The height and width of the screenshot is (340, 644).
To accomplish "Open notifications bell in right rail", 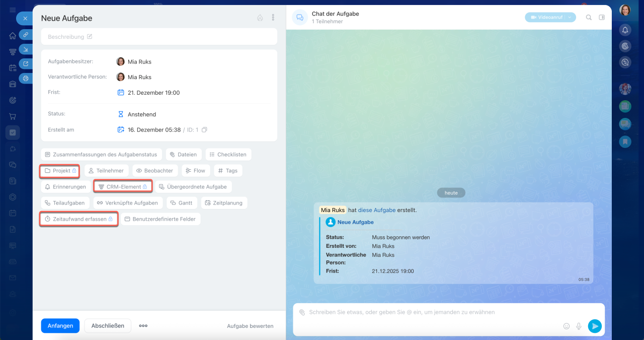I will [x=625, y=30].
